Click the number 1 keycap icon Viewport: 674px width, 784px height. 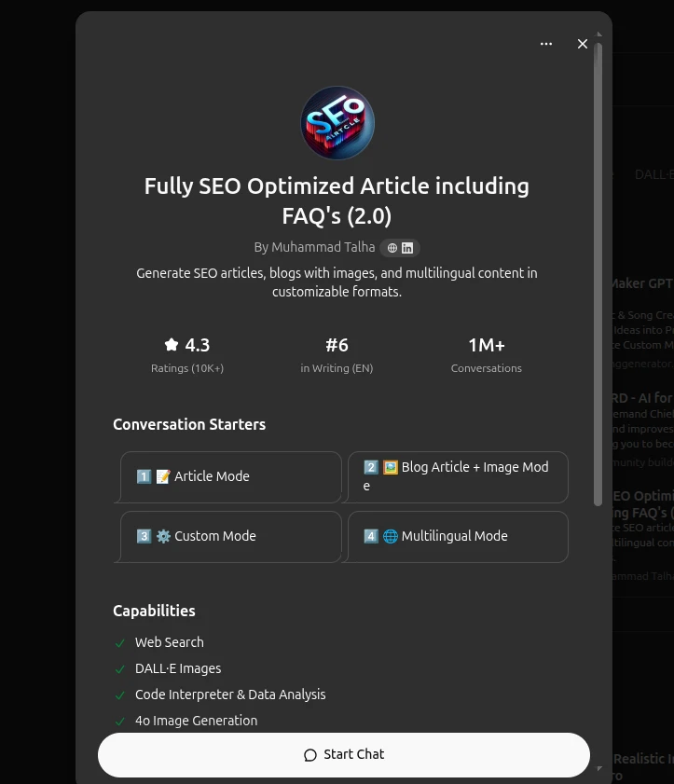[144, 476]
